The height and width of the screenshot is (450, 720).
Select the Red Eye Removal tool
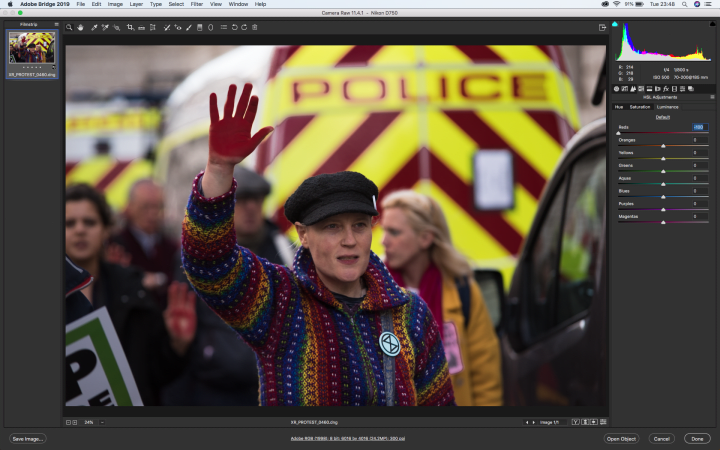[178, 28]
